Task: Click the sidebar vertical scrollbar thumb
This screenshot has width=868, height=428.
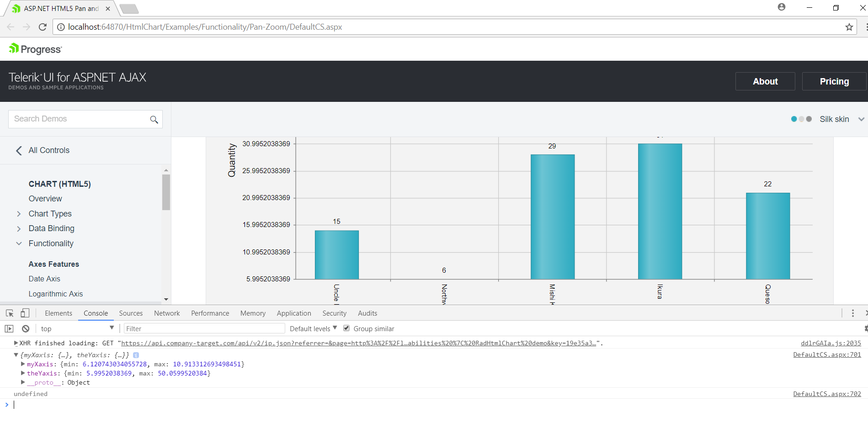Action: [x=166, y=192]
